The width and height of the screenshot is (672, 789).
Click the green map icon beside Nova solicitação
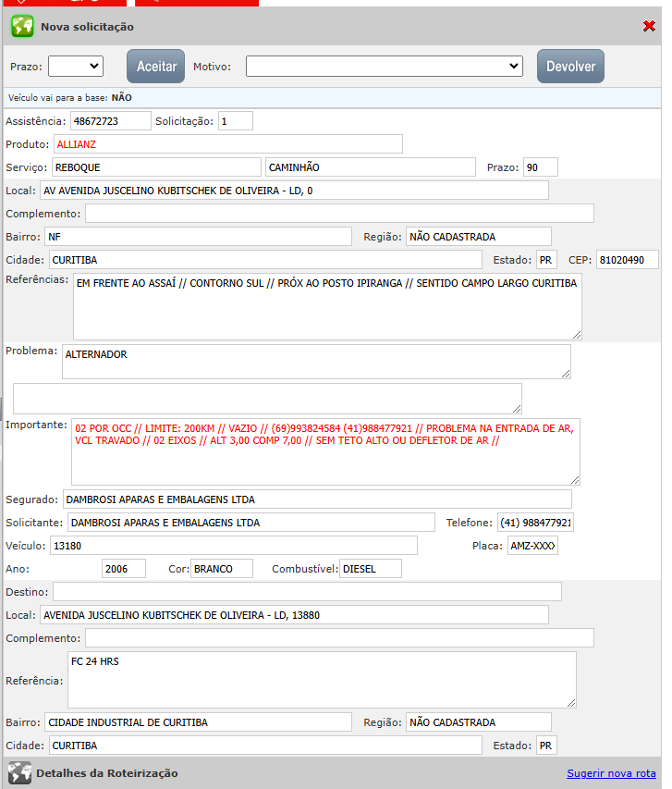pyautogui.click(x=22, y=26)
